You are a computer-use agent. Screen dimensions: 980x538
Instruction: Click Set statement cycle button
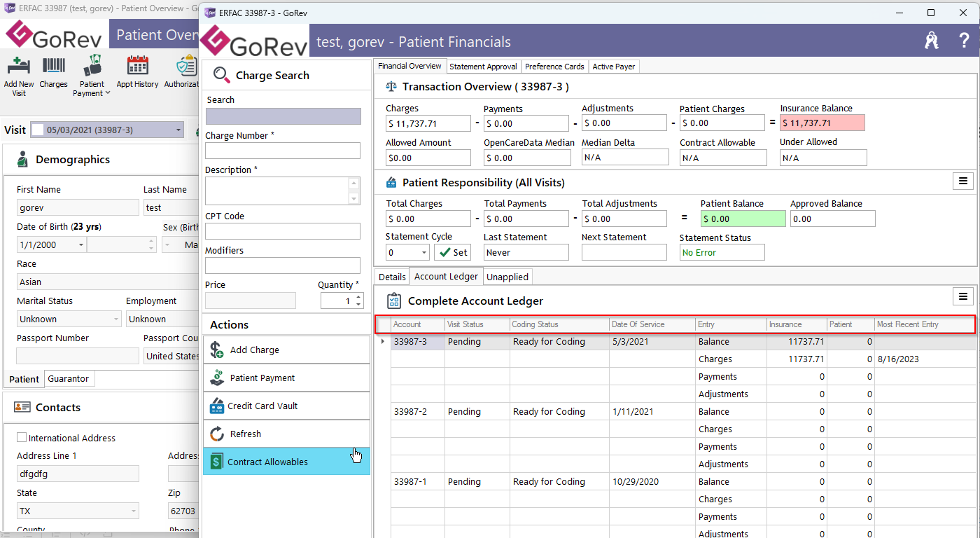click(453, 252)
